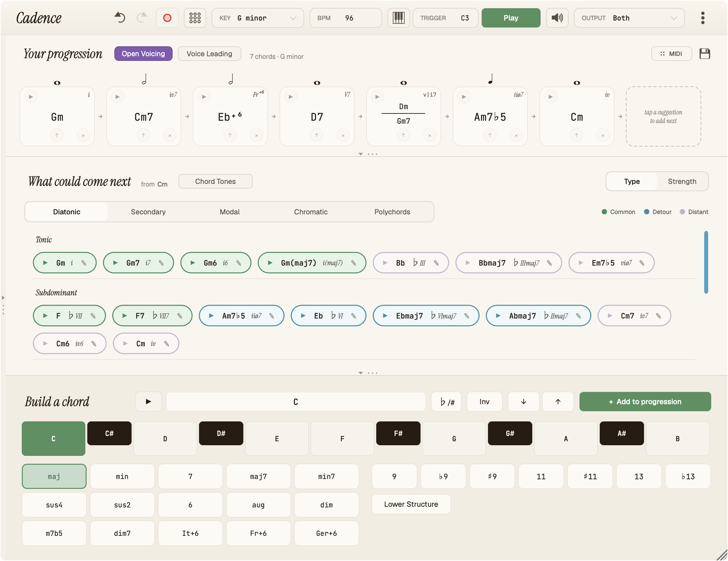The image size is (728, 561).
Task: Play the built chord preview
Action: [149, 402]
